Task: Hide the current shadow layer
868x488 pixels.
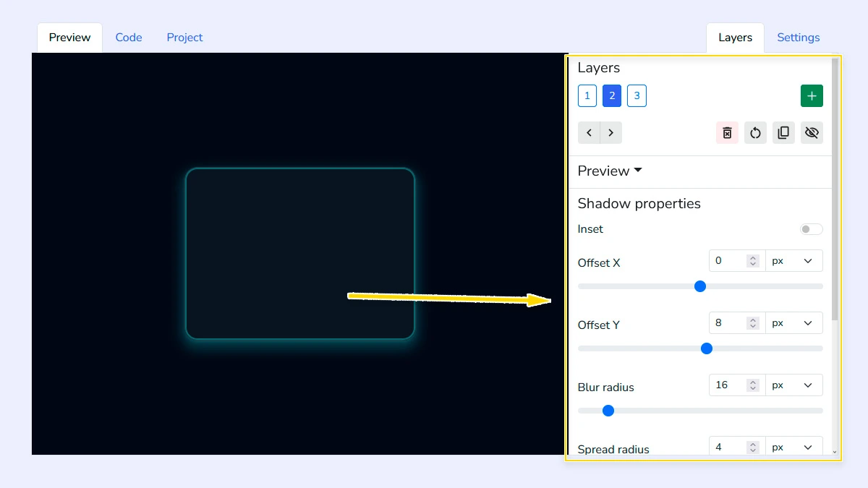Action: click(812, 132)
